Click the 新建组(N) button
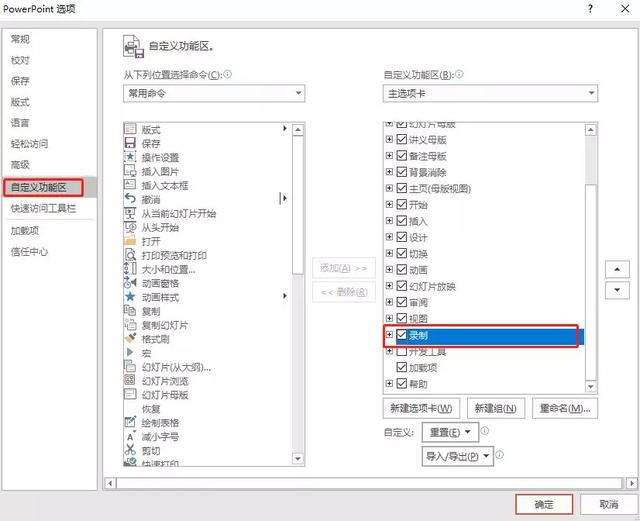The width and height of the screenshot is (640, 521). click(x=496, y=408)
